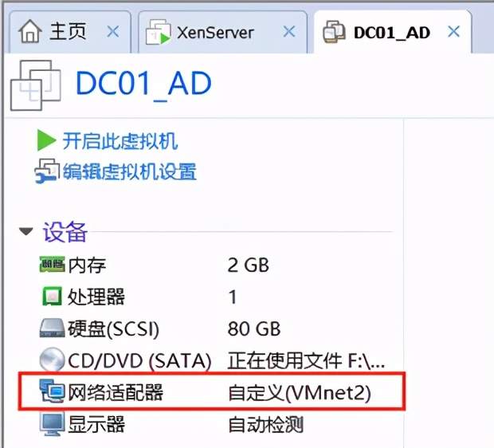Viewport: 494px width, 448px height.
Task: Click the hard disk drive icon
Action: [53, 328]
